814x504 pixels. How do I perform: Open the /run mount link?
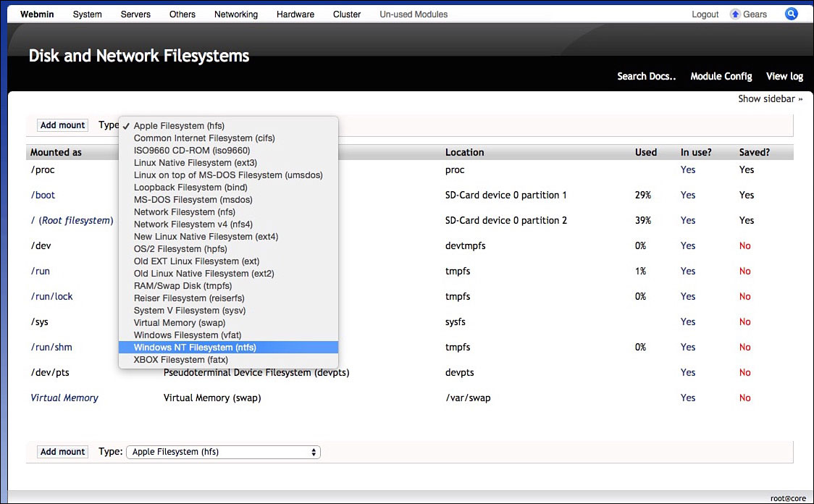pyautogui.click(x=41, y=271)
